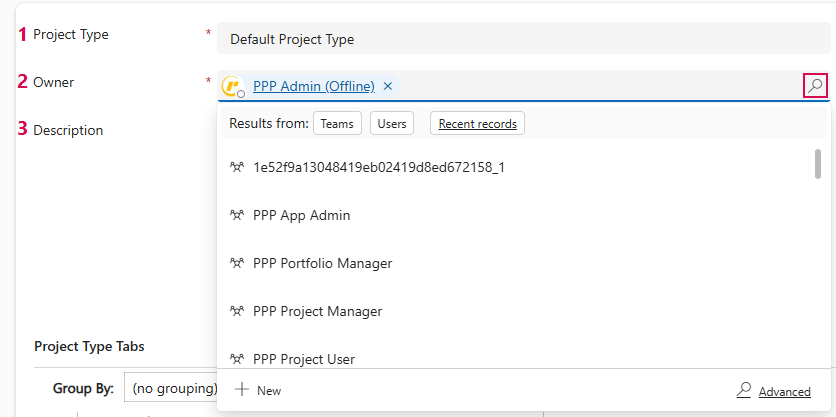Open the PPP Admin (Offline) link

coord(313,86)
